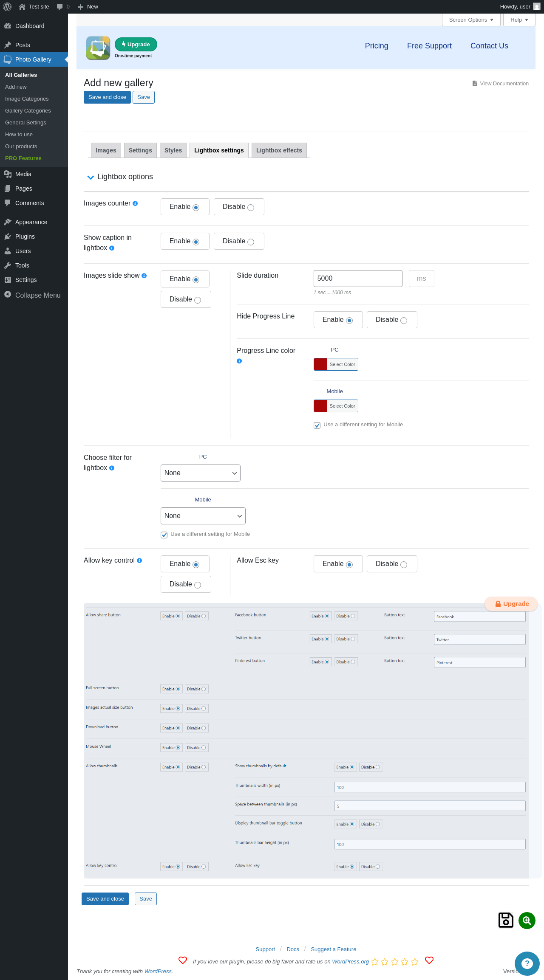Click the green magnifier zoom icon

[x=527, y=920]
